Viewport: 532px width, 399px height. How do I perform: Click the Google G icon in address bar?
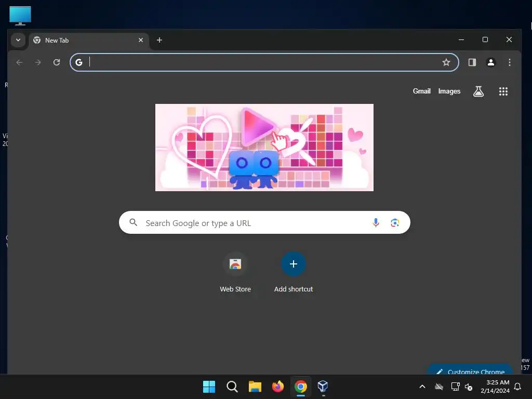[x=79, y=62]
